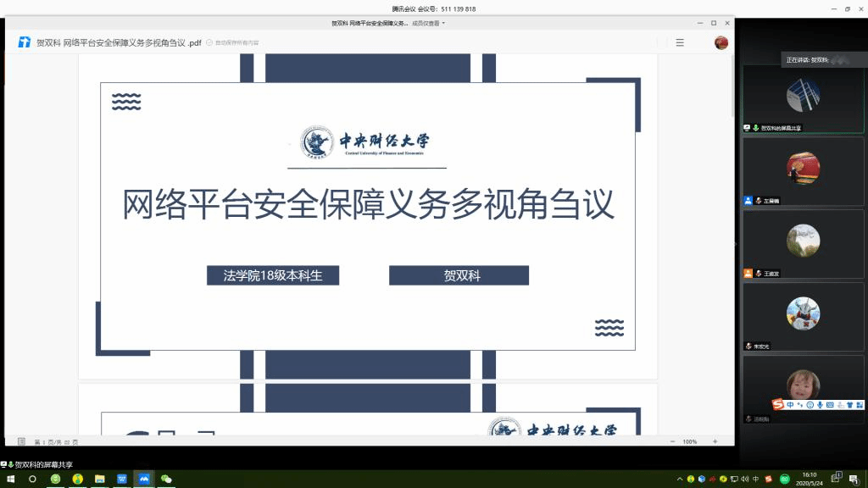Click the zoom in plus button
Image resolution: width=868 pixels, height=488 pixels.
tap(715, 441)
